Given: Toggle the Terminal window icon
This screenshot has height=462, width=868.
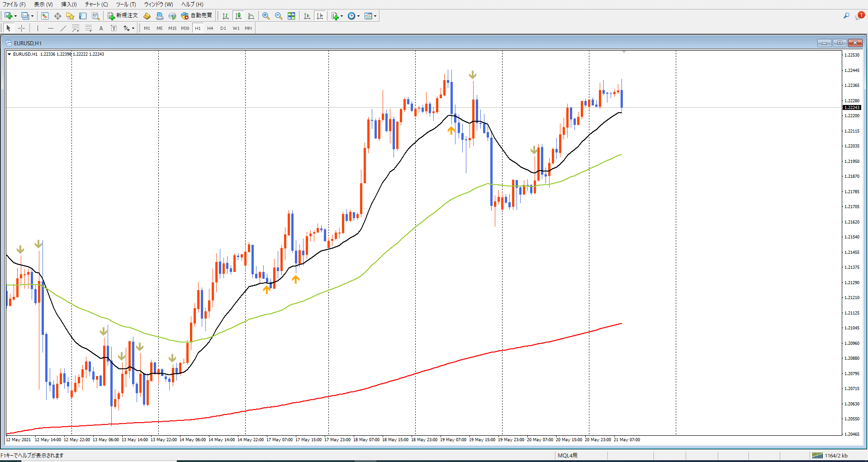Looking at the screenshot, I should coord(83,16).
